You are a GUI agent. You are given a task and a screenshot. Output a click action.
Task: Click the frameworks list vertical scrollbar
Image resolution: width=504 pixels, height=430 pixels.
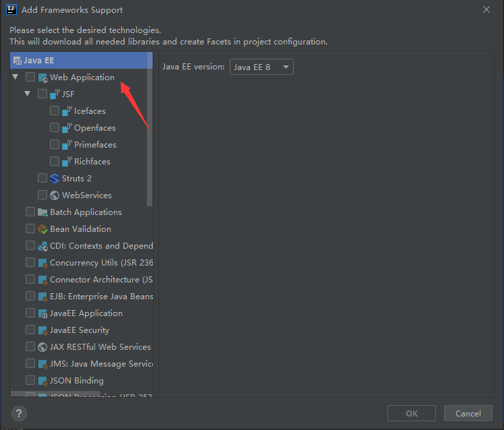(x=150, y=135)
